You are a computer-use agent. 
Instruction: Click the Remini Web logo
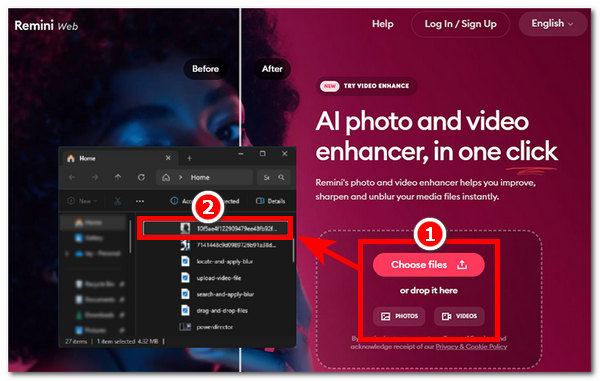point(46,26)
